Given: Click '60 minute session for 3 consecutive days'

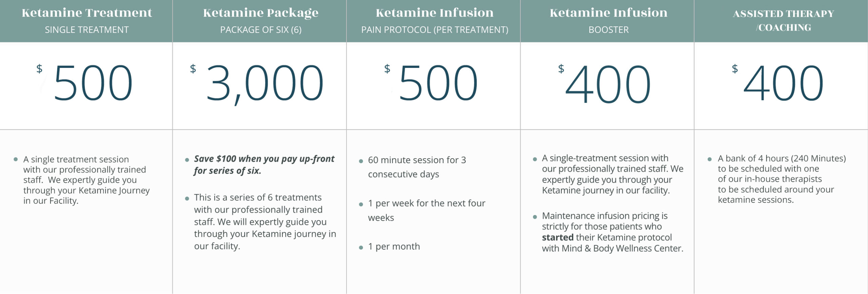Looking at the screenshot, I should point(417,167).
